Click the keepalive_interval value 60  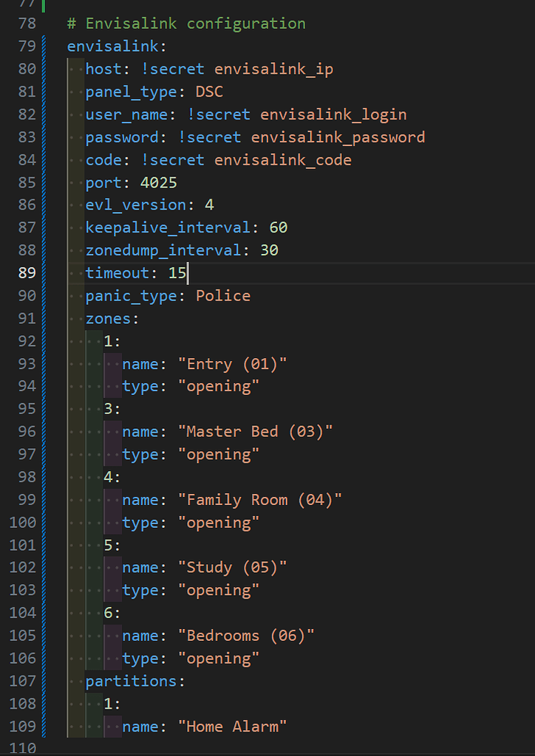click(278, 228)
